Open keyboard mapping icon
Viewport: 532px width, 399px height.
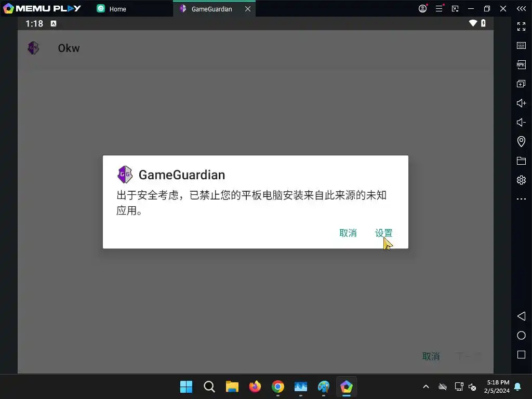pyautogui.click(x=521, y=45)
